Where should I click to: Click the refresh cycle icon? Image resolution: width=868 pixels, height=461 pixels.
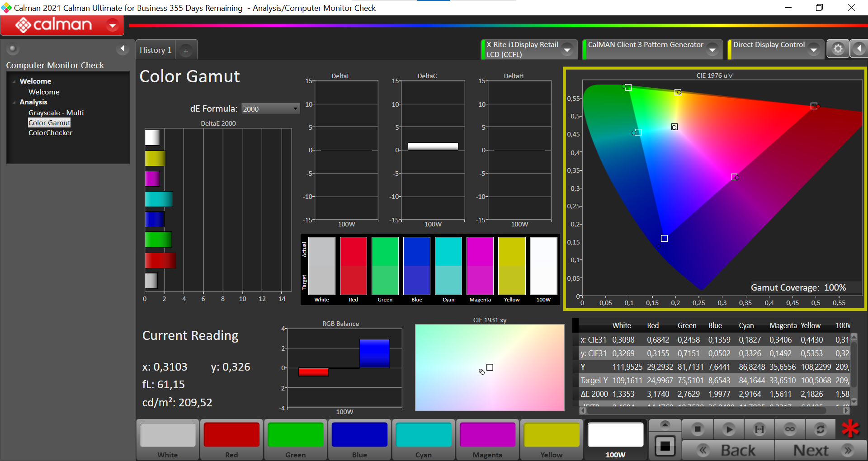pos(821,429)
